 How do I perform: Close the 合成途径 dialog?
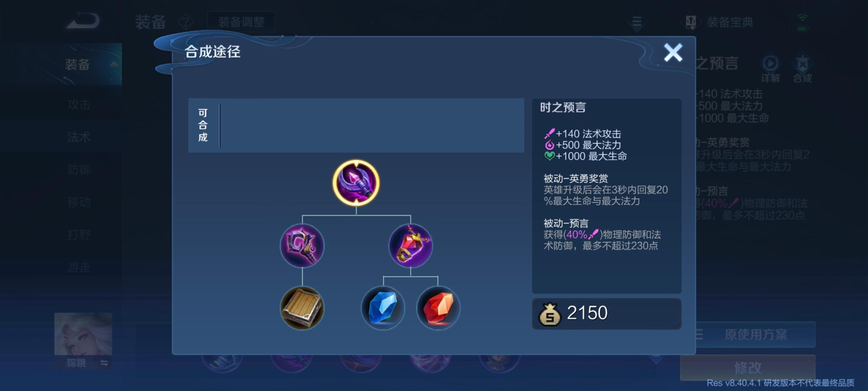[x=673, y=53]
